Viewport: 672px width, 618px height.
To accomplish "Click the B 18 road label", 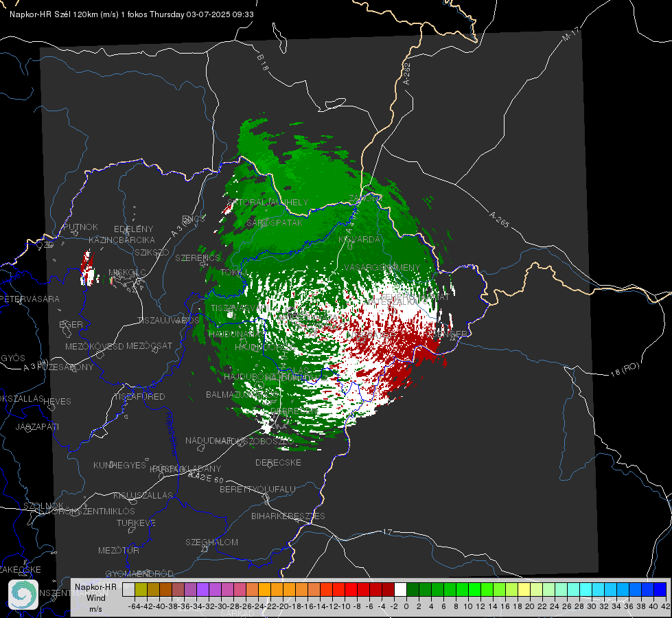I will 263,62.
